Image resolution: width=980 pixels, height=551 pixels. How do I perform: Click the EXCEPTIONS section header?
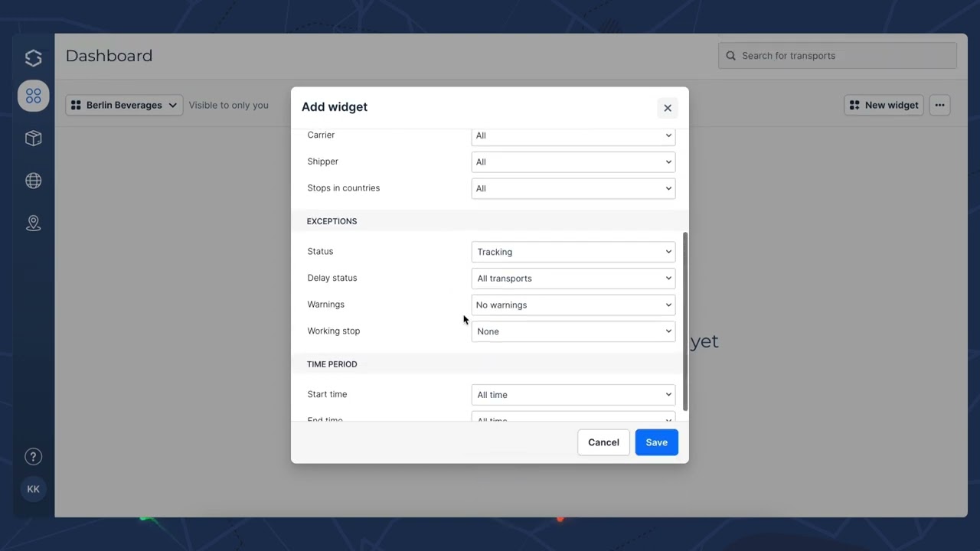[332, 221]
